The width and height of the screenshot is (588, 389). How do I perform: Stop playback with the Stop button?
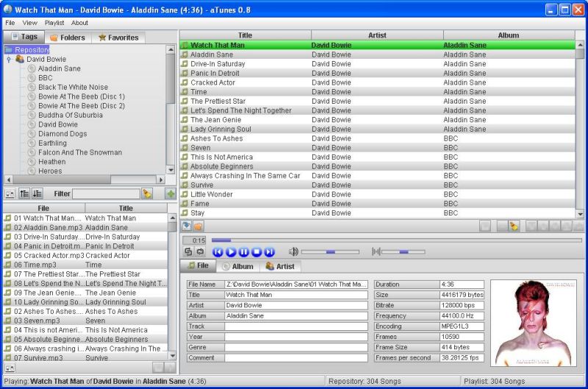pos(257,252)
